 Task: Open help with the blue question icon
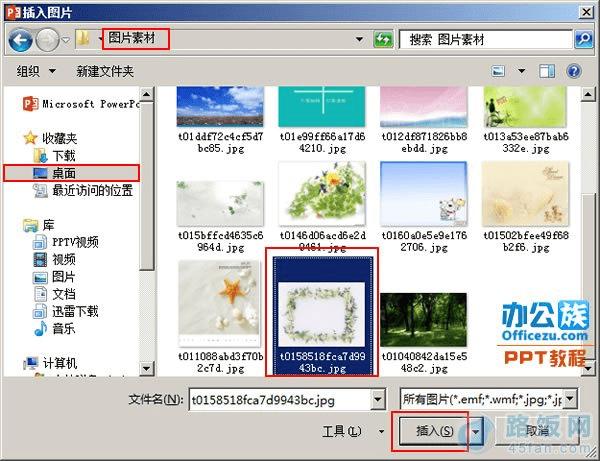click(x=574, y=71)
